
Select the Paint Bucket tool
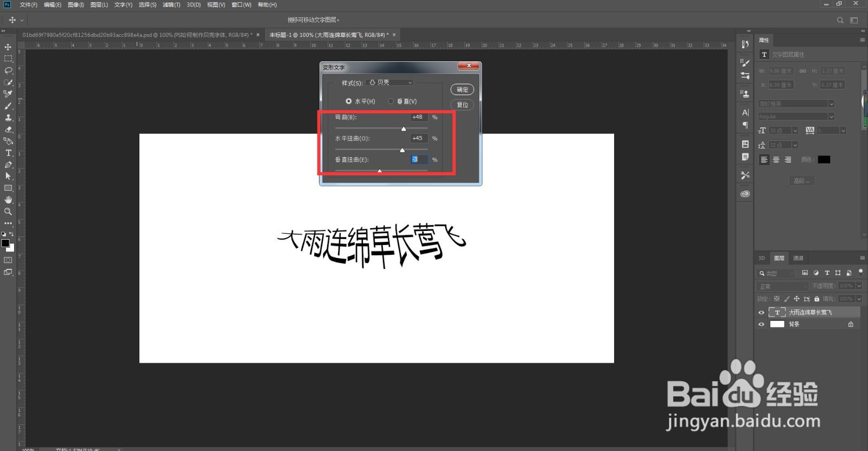coord(8,141)
